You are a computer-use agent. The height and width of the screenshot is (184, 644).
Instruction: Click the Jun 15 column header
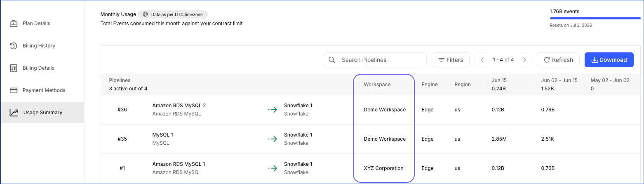[499, 80]
